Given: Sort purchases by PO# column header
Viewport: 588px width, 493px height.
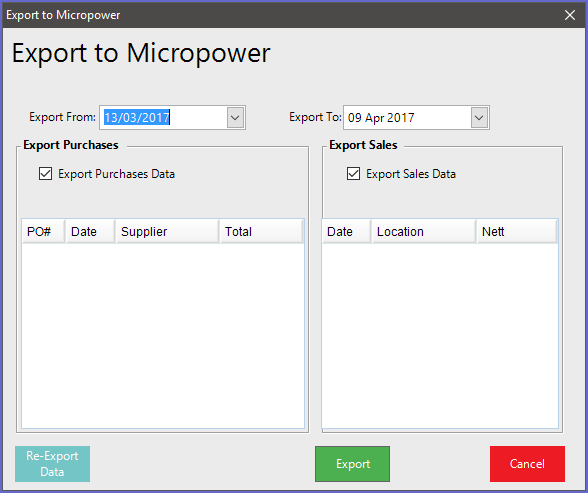Looking at the screenshot, I should [x=44, y=232].
